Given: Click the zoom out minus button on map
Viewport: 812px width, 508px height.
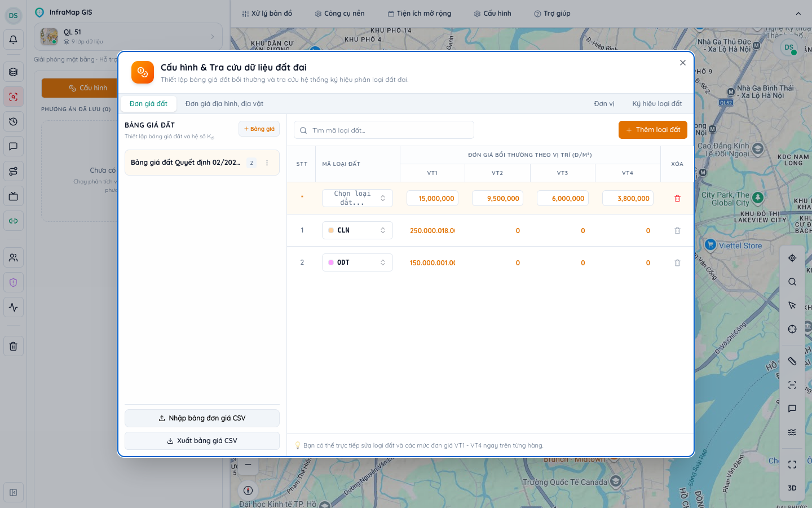Looking at the screenshot, I should coord(248,465).
